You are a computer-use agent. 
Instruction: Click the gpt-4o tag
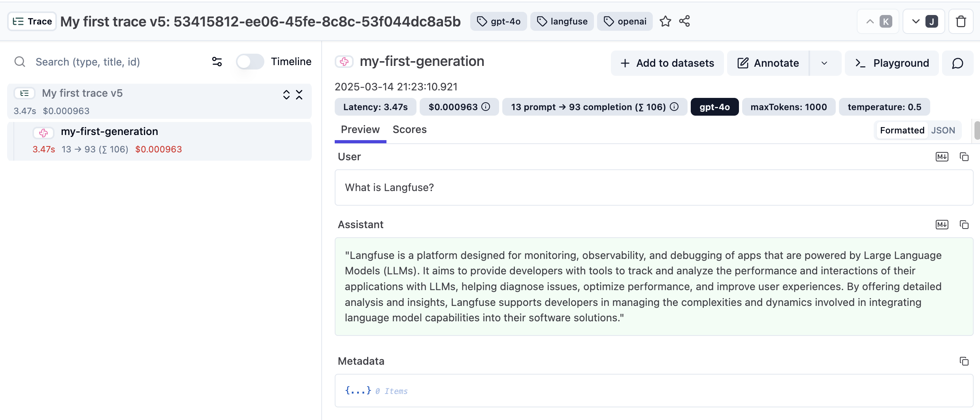coord(499,21)
